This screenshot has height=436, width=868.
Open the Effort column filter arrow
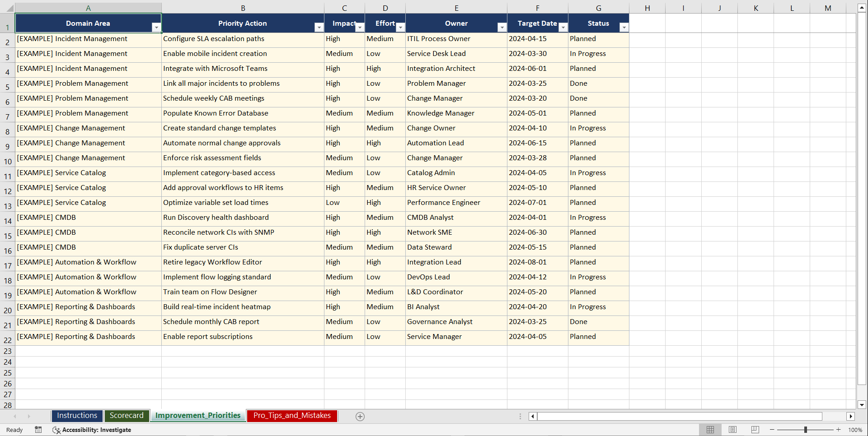point(400,28)
